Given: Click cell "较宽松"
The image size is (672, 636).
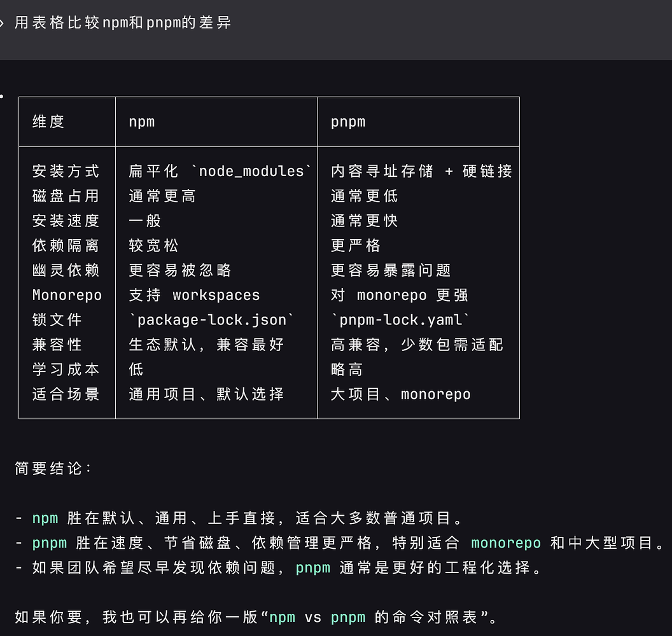Looking at the screenshot, I should tap(153, 245).
